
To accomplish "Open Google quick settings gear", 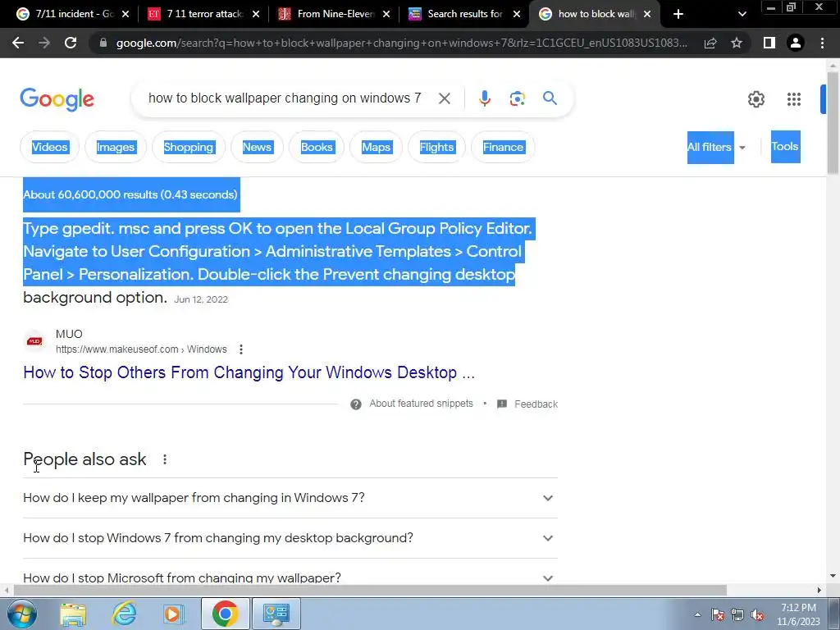I will tap(756, 99).
